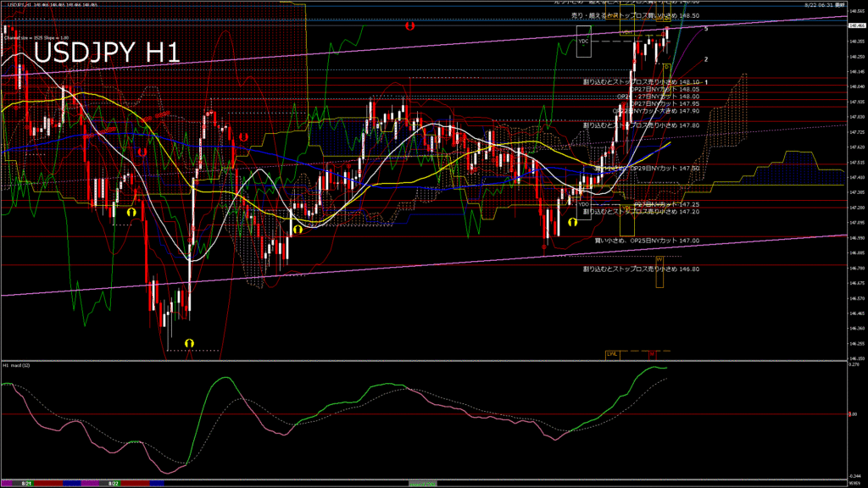Screen dimensions: 868x488
Task: Click the 8/21 date marker on bottom bar
Action: tap(27, 484)
